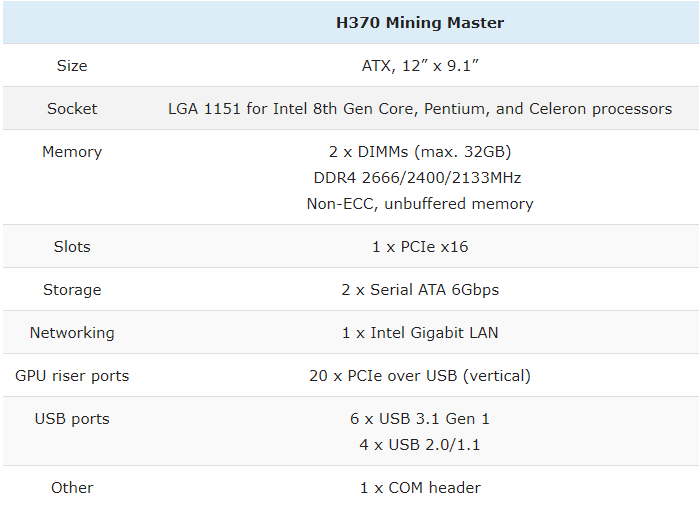Click the 1 x PCIe x16 value
The image size is (700, 512).
point(420,246)
